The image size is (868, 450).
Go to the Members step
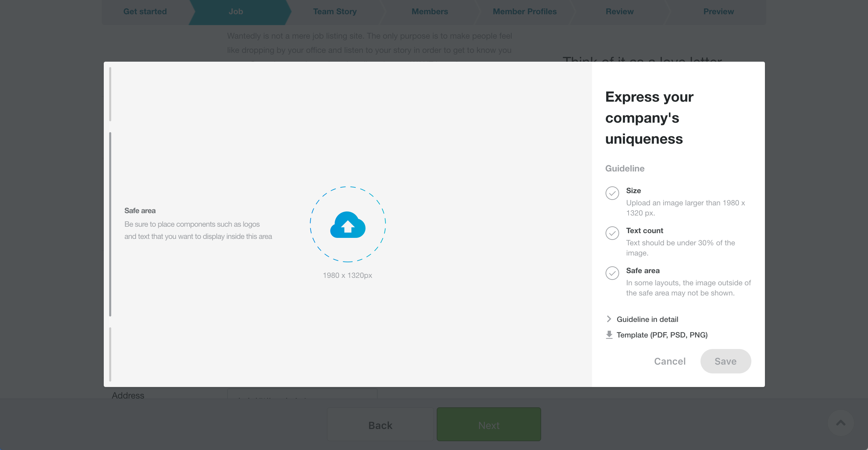point(430,11)
